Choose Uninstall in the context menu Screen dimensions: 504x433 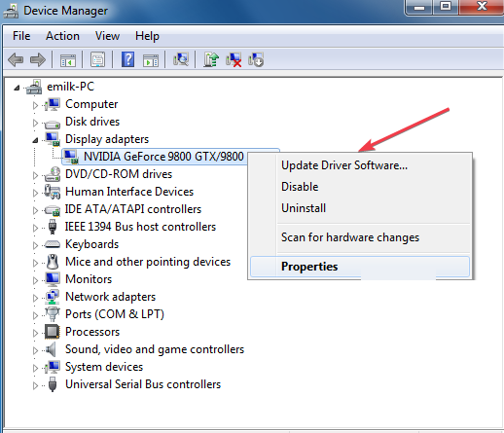click(x=360, y=208)
